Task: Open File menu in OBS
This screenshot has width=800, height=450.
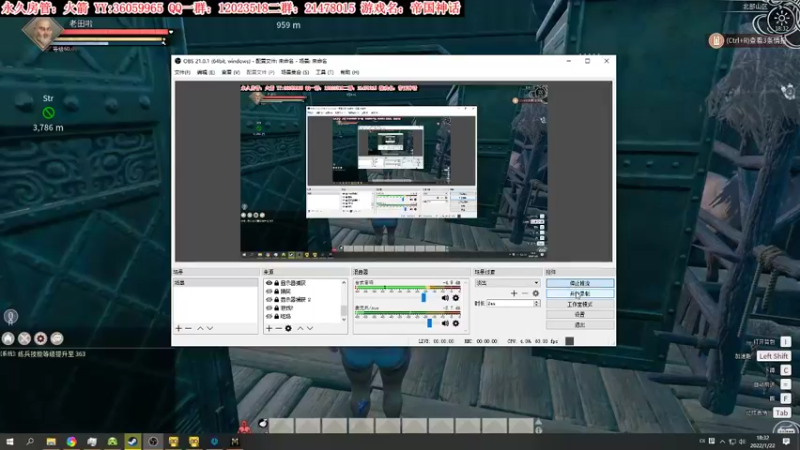Action: click(182, 72)
